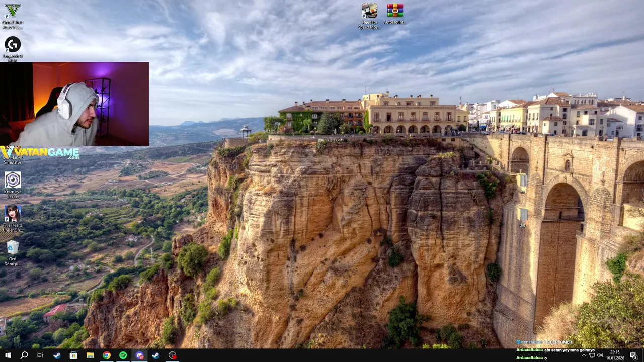This screenshot has height=362, width=644.
Task: Open the AutoHotInt archive icon on the desktop
Action: pyautogui.click(x=395, y=14)
